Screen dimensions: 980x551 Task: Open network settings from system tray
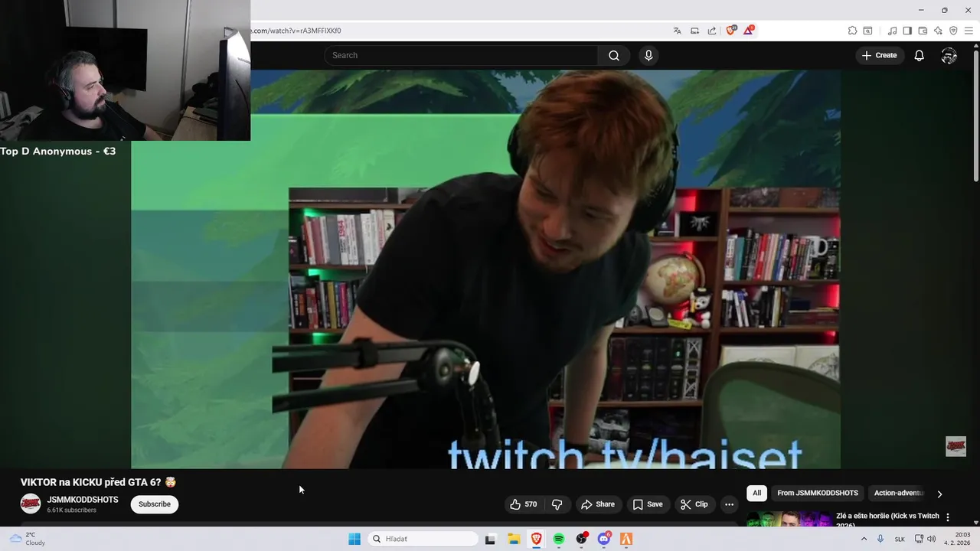pos(920,539)
